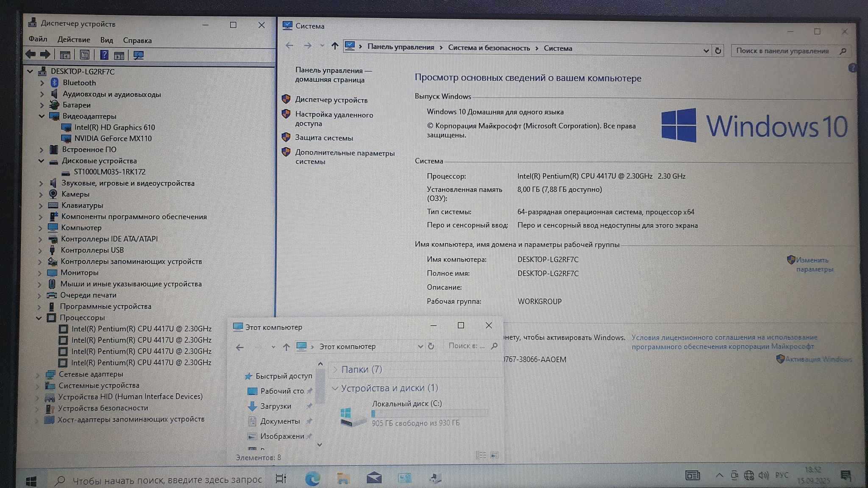Click the Локальный диск (C:) usage bar

pos(430,413)
